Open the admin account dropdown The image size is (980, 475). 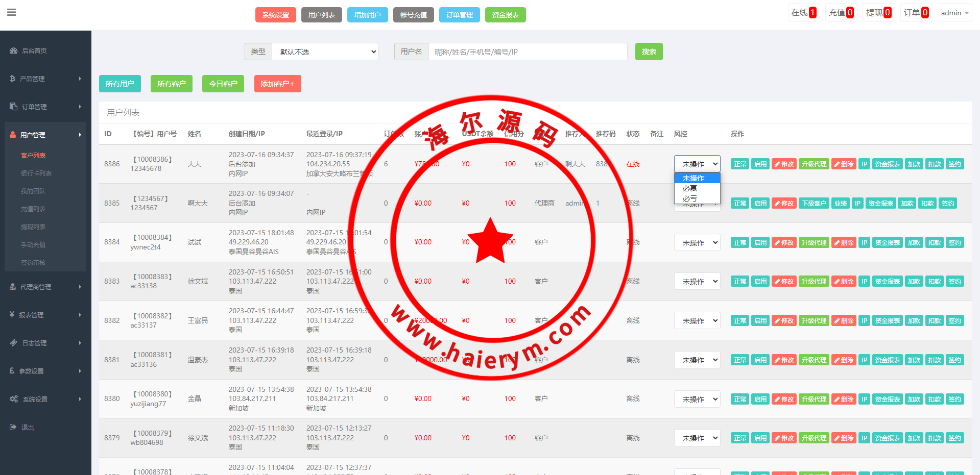point(954,13)
